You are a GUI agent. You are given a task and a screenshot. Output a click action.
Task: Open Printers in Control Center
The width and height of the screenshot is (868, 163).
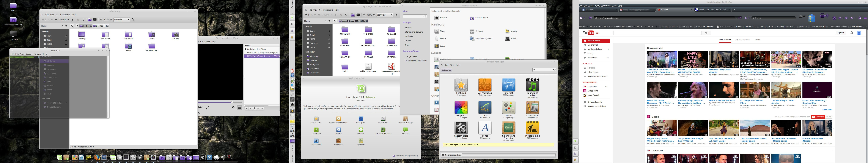click(x=511, y=39)
